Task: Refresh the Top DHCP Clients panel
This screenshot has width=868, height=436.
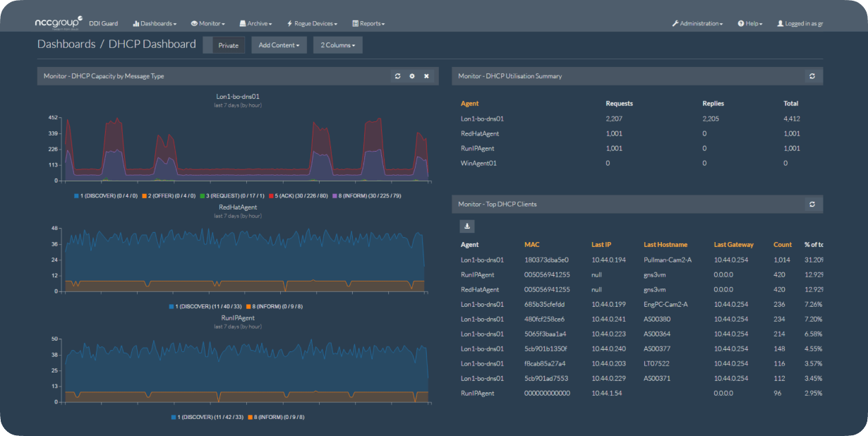Action: (812, 205)
